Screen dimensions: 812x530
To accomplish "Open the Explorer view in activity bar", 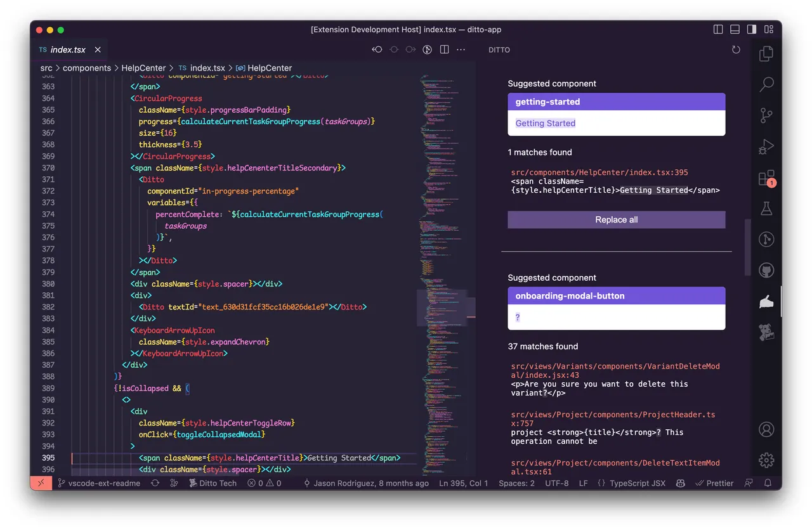I will coord(766,54).
